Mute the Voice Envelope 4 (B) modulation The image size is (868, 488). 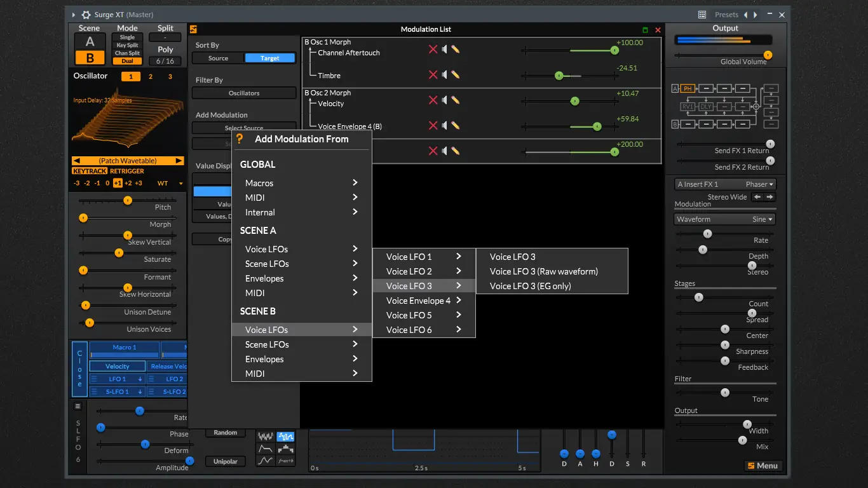point(445,126)
